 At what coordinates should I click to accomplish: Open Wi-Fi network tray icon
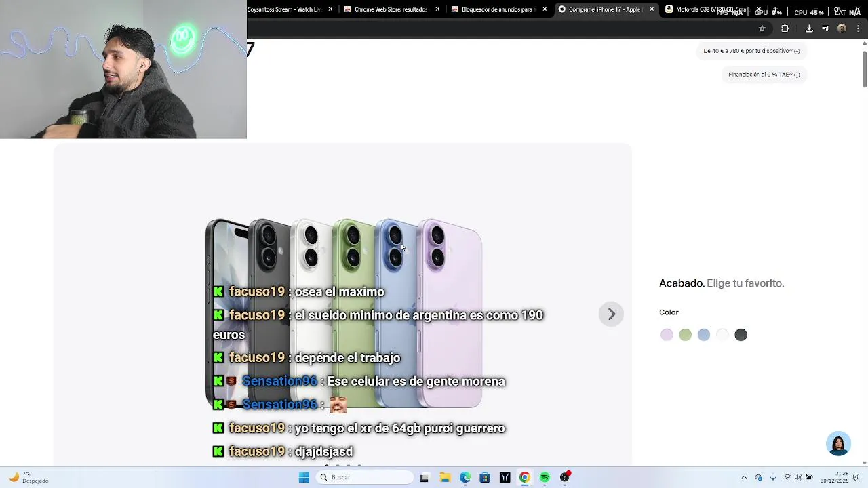coord(787,477)
